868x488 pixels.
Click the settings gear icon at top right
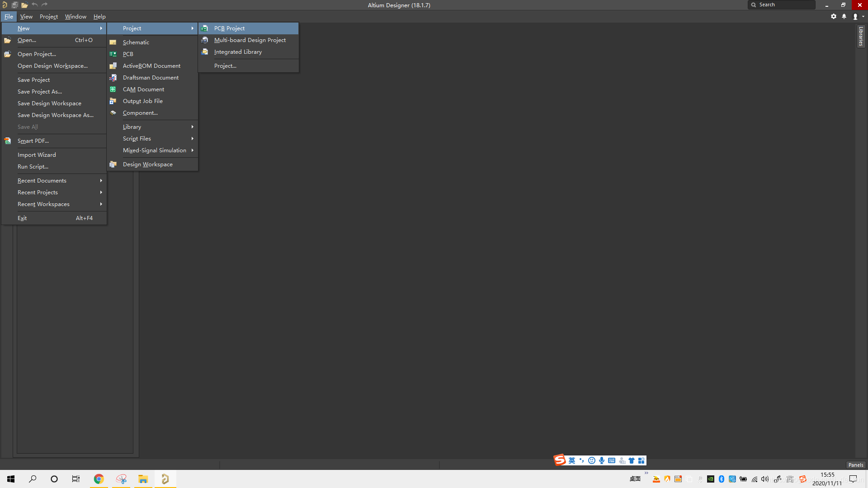point(834,16)
